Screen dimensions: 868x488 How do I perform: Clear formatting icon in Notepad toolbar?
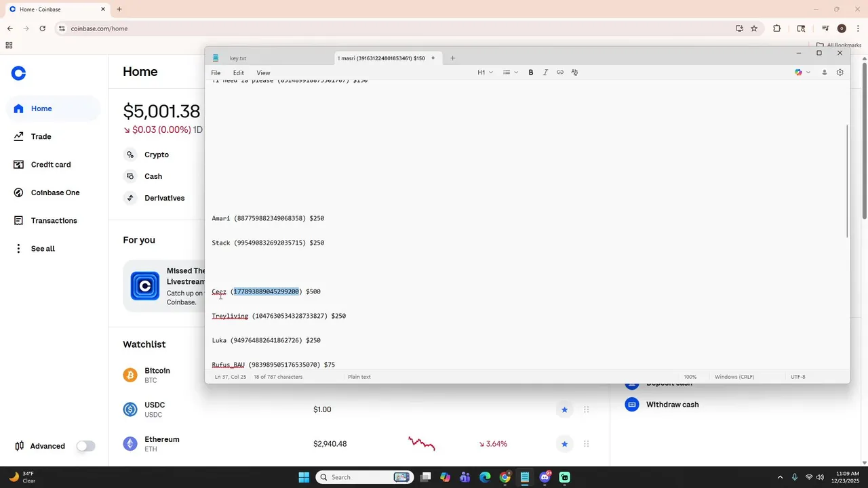pos(574,73)
